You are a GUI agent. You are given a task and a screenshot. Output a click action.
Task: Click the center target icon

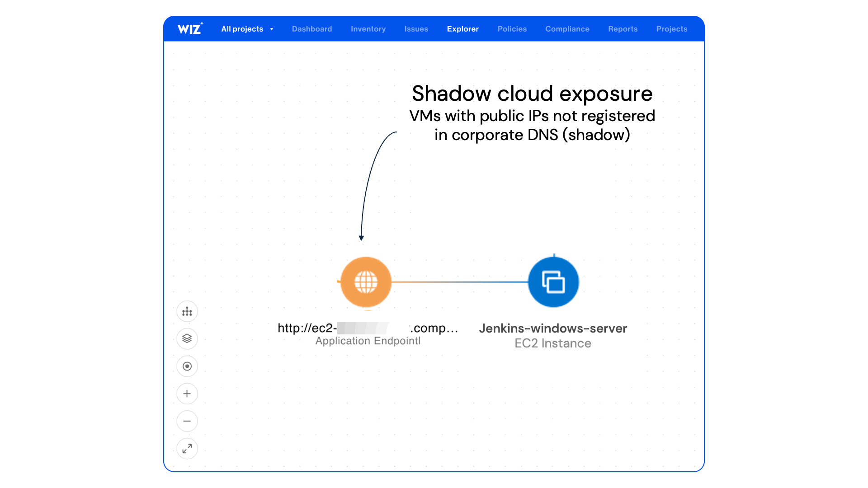click(x=187, y=366)
